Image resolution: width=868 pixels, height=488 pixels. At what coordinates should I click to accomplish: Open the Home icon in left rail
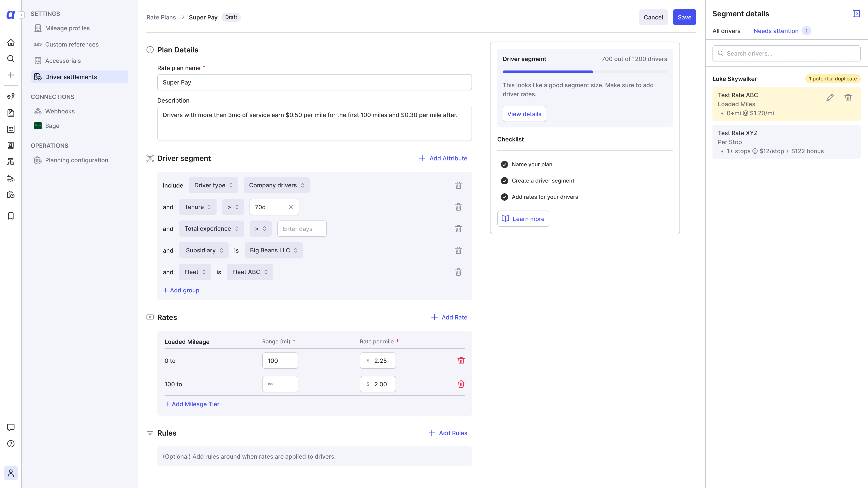point(11,42)
